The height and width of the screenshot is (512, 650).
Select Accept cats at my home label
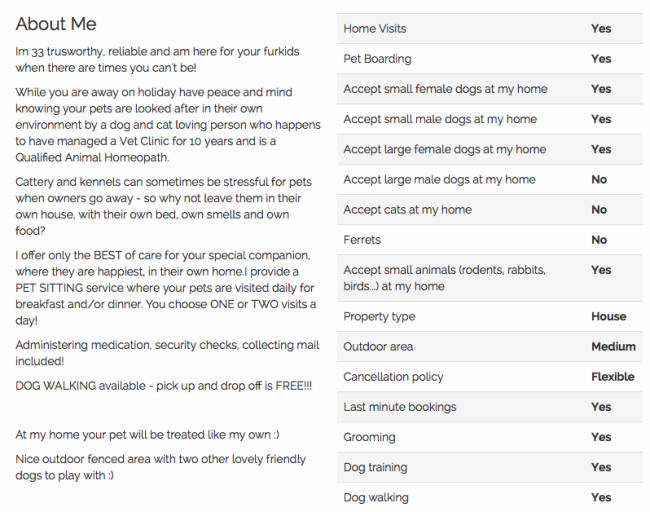point(407,210)
